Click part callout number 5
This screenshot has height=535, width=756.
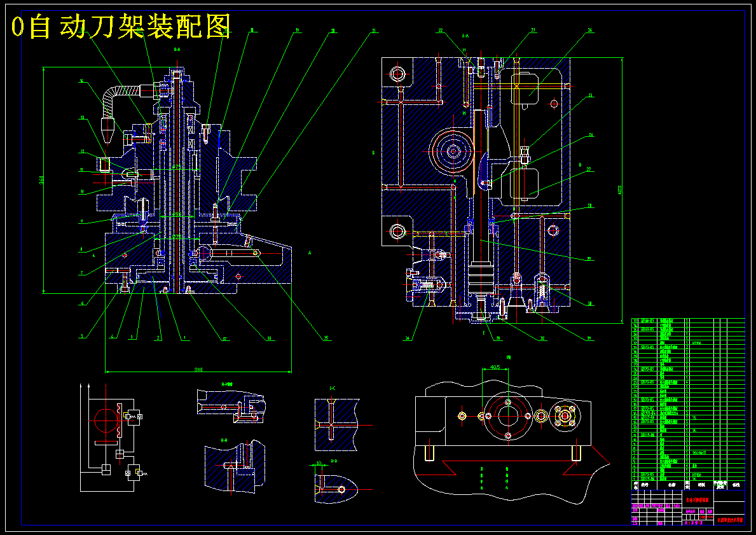click(x=82, y=336)
